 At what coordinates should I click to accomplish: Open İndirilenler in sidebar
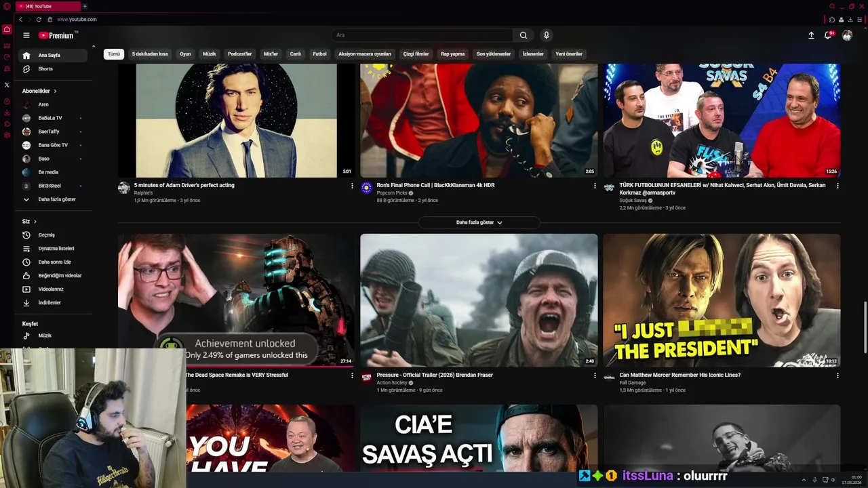[53, 303]
